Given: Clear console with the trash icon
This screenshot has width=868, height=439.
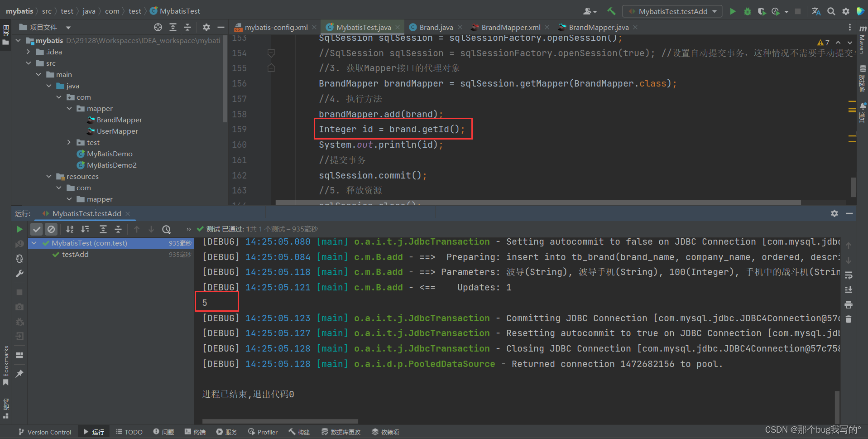Looking at the screenshot, I should pos(849,319).
